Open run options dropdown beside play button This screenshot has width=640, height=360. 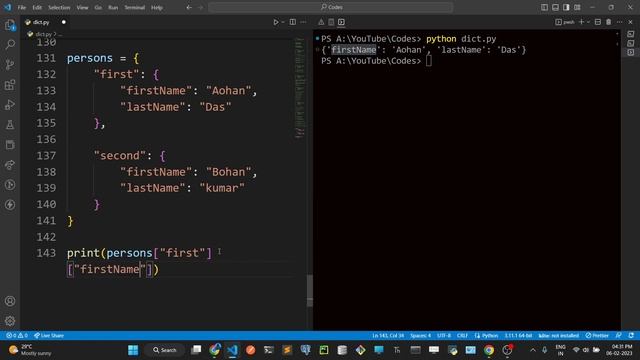point(283,22)
